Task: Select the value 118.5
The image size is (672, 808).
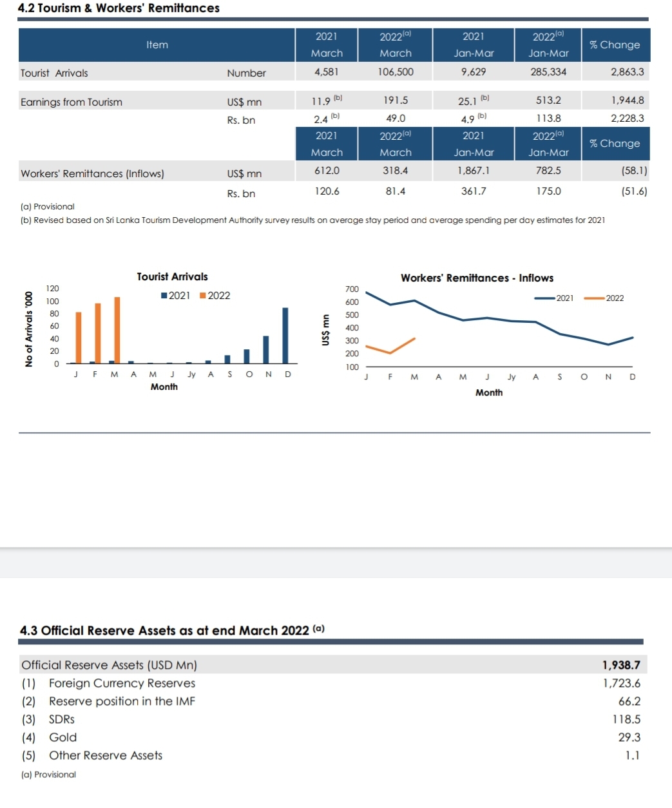Action: tap(626, 719)
